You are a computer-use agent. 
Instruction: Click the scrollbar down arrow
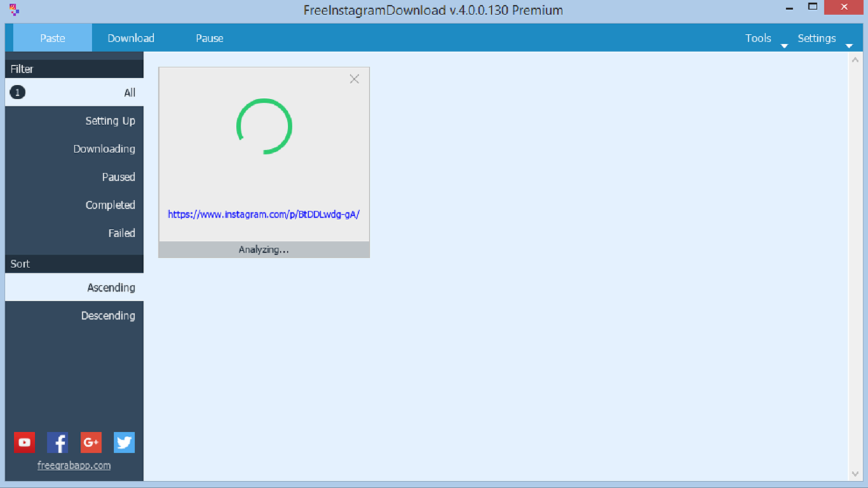point(855,473)
